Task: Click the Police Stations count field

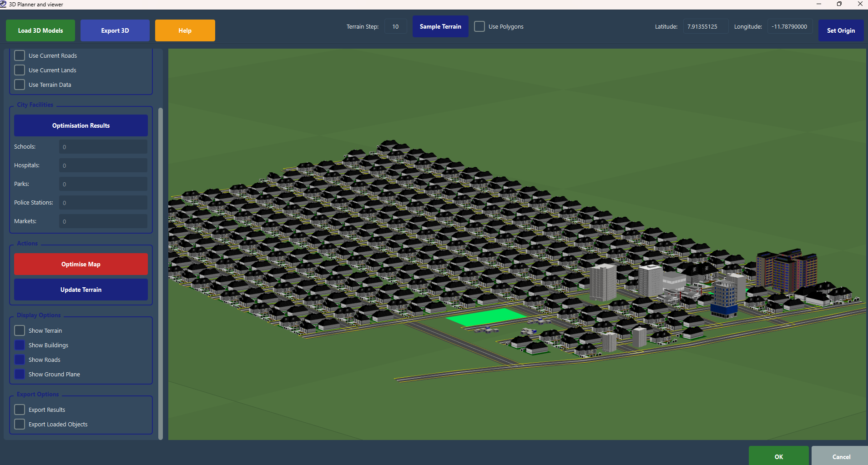Action: (x=103, y=203)
